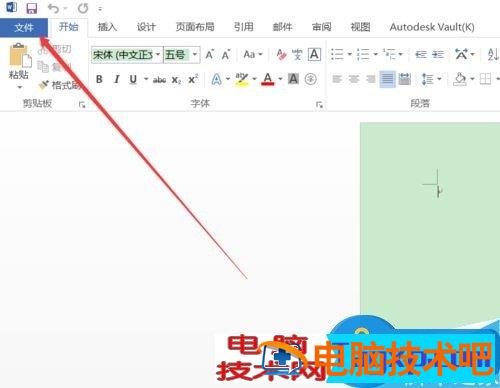Click the Borders grid icon
This screenshot has height=388, width=500.
(x=485, y=79)
